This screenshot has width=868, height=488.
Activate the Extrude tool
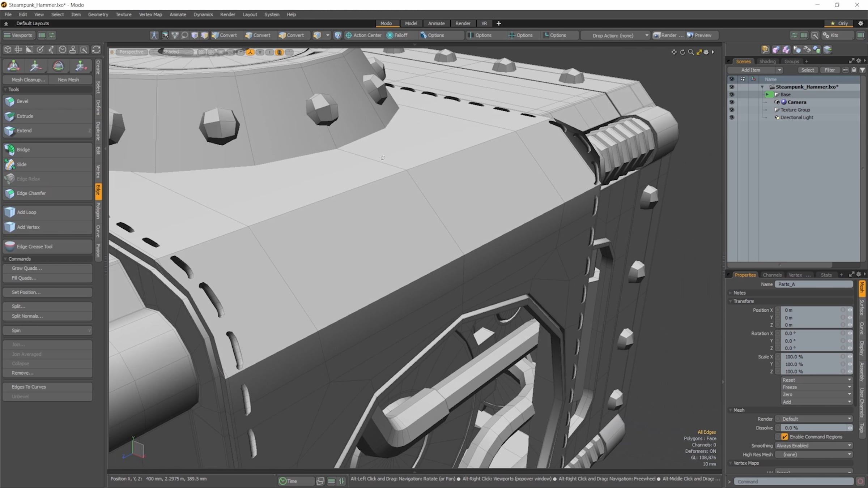(x=47, y=116)
